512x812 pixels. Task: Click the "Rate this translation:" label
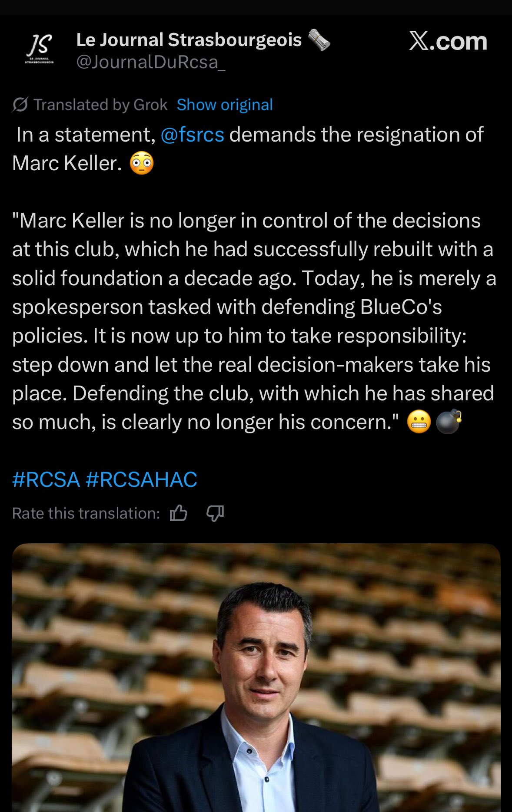point(86,513)
